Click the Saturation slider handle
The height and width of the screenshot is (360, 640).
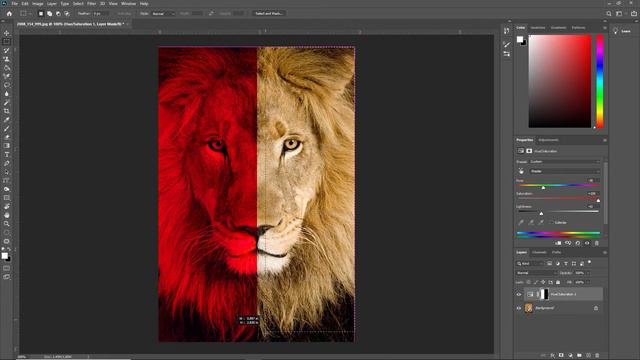[598, 200]
